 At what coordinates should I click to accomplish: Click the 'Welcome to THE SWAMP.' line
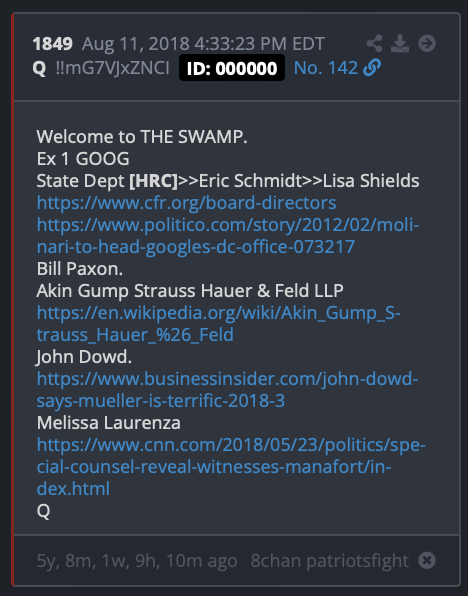(142, 137)
